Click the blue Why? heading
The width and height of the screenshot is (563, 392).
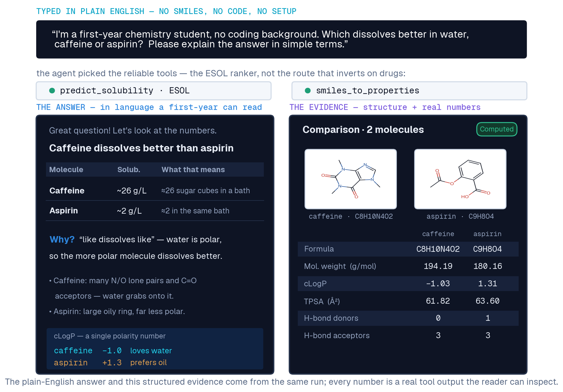coord(62,239)
